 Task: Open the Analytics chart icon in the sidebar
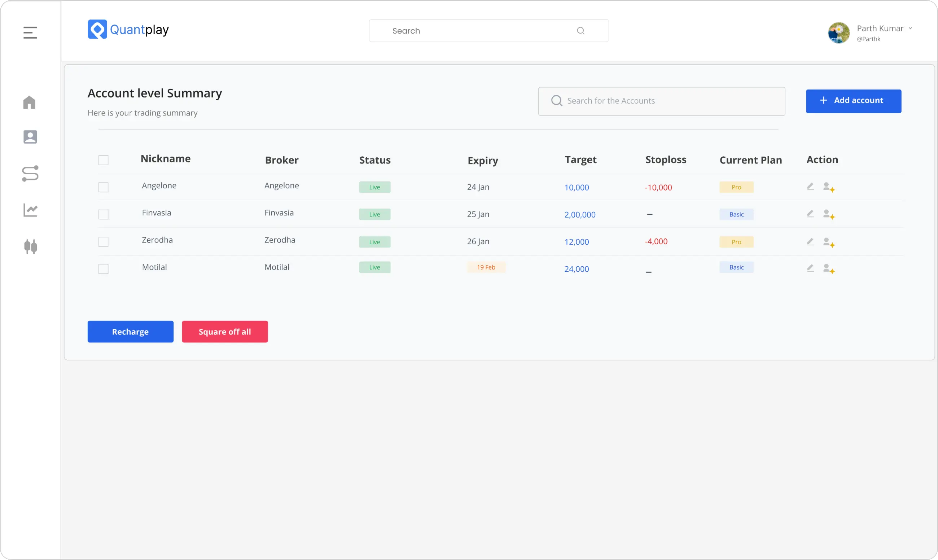coord(30,210)
